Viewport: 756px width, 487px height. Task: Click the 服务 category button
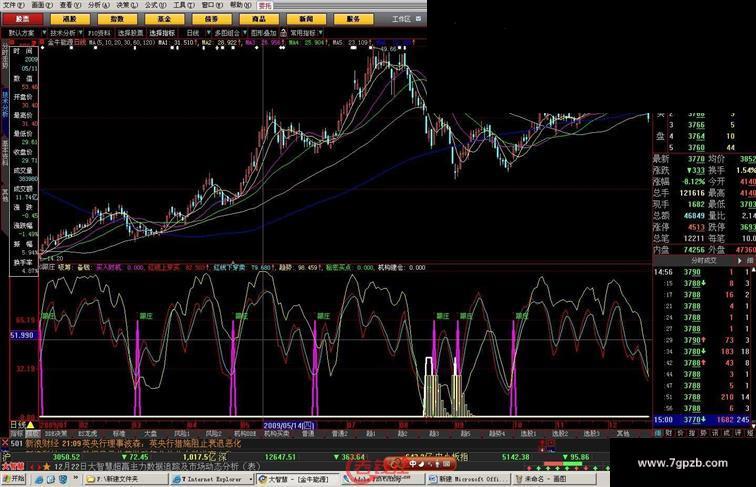pyautogui.click(x=353, y=19)
